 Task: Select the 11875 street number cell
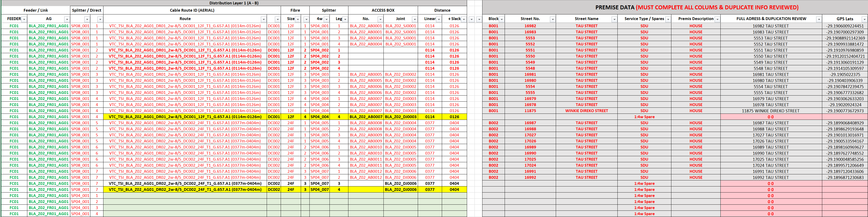(530, 111)
